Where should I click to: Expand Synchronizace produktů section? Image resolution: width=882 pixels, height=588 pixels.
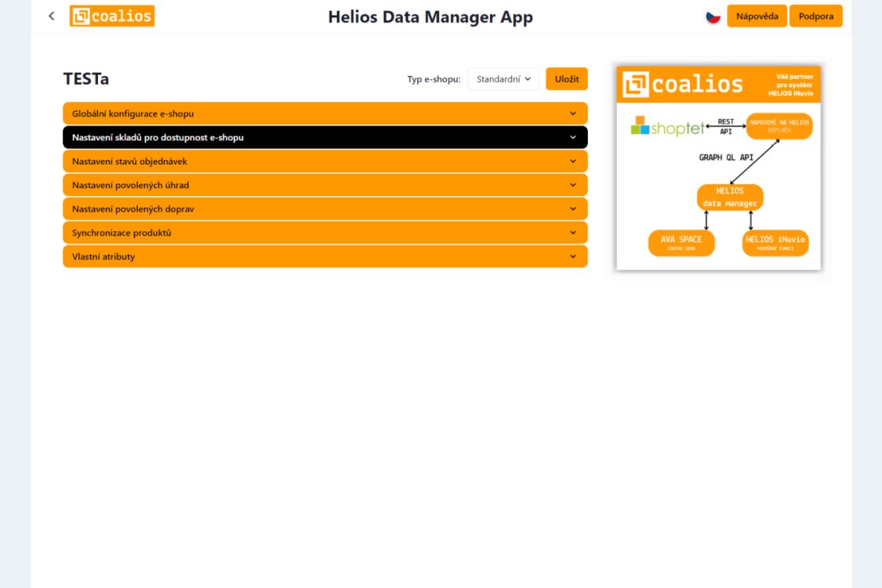coord(325,233)
